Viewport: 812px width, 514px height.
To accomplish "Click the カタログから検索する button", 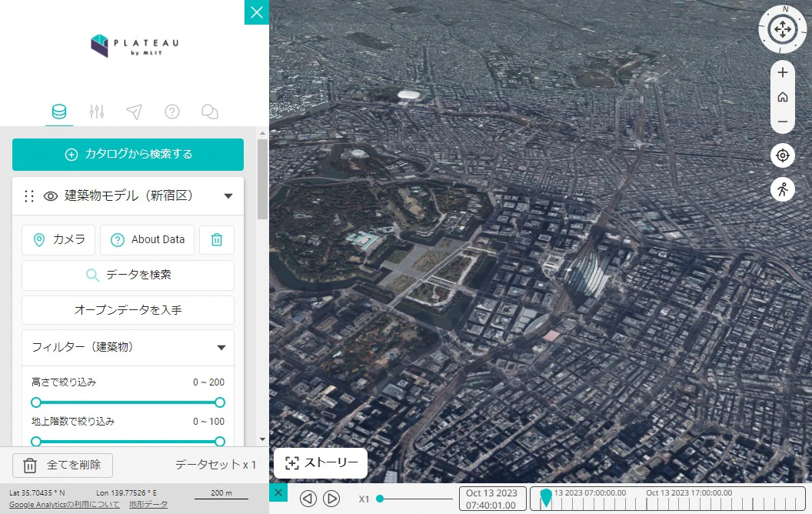I will (128, 155).
